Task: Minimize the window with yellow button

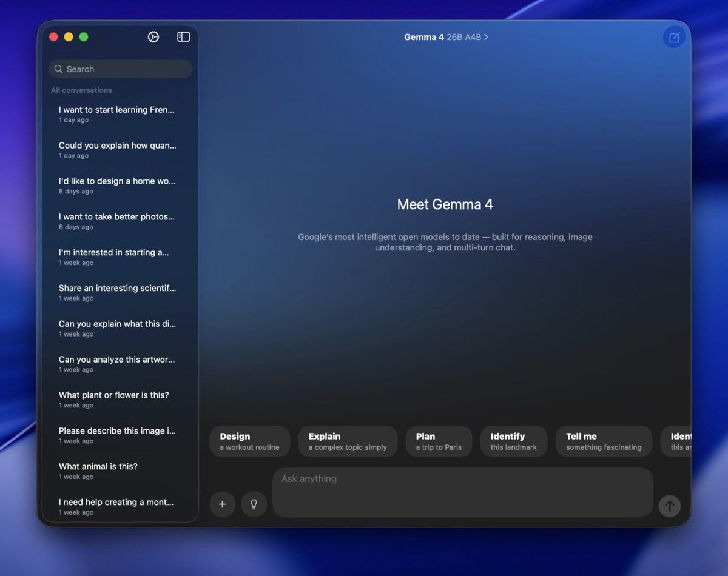Action: pyautogui.click(x=69, y=37)
